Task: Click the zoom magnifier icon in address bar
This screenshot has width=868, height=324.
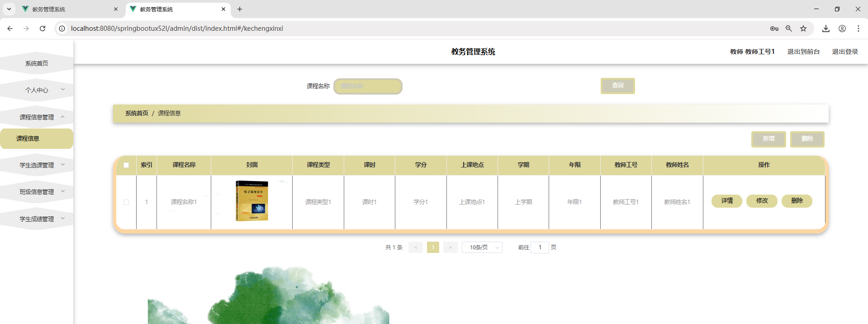Action: coord(789,29)
